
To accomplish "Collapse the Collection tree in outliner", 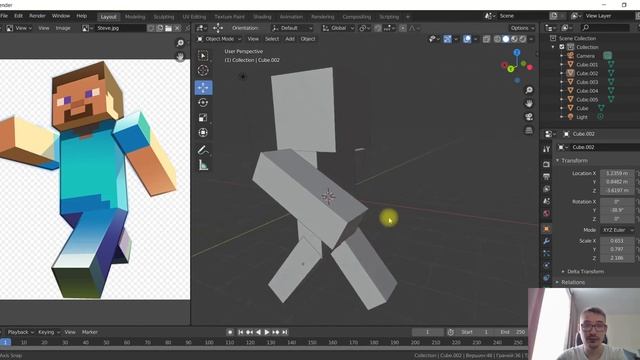I will tap(553, 47).
